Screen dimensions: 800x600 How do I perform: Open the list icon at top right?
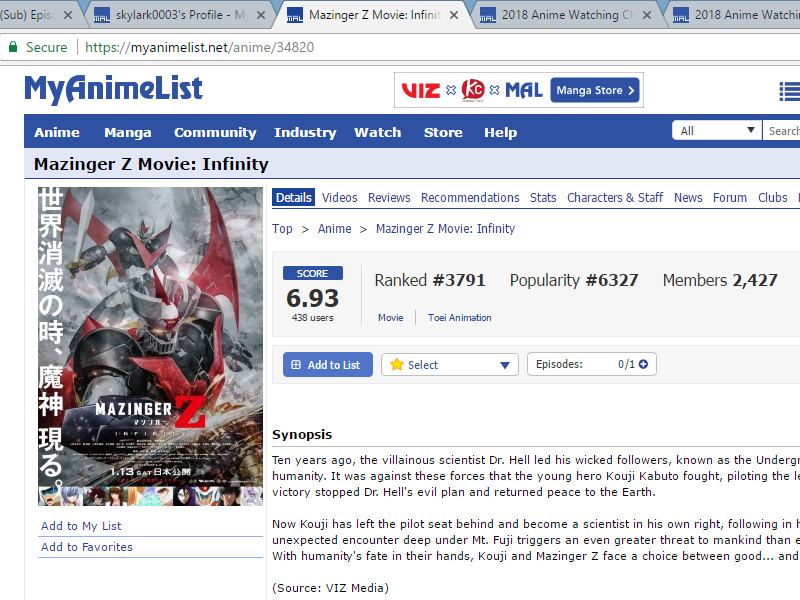tap(789, 92)
